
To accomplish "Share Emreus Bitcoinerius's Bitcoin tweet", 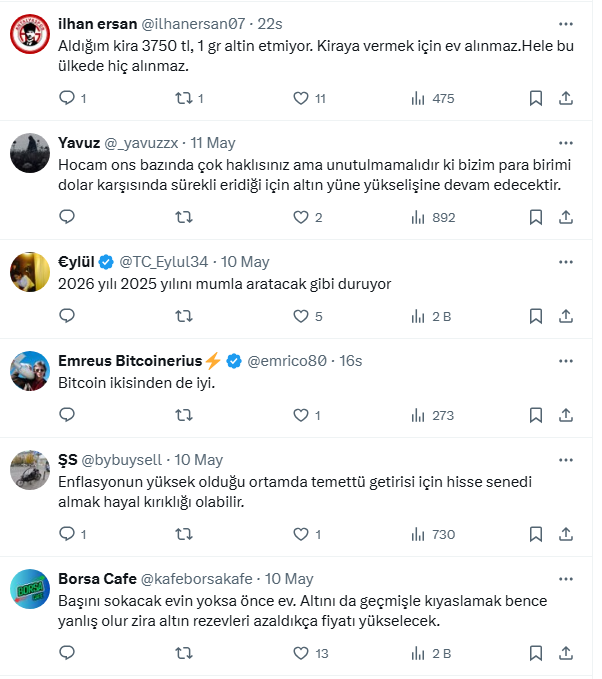I will [565, 415].
